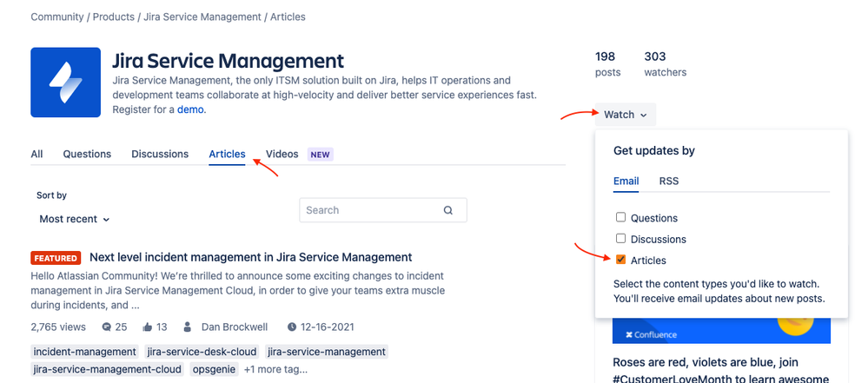Expand the +1 more tag link
The width and height of the screenshot is (868, 383).
click(x=275, y=369)
